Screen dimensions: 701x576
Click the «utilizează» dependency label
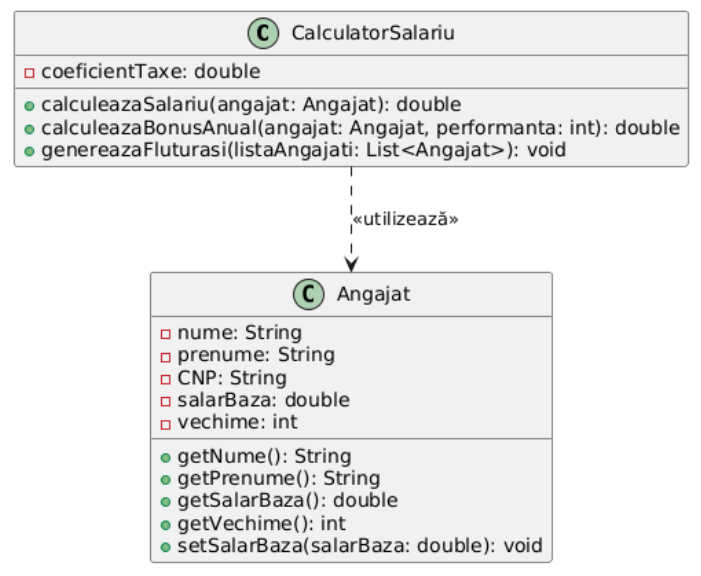(405, 219)
